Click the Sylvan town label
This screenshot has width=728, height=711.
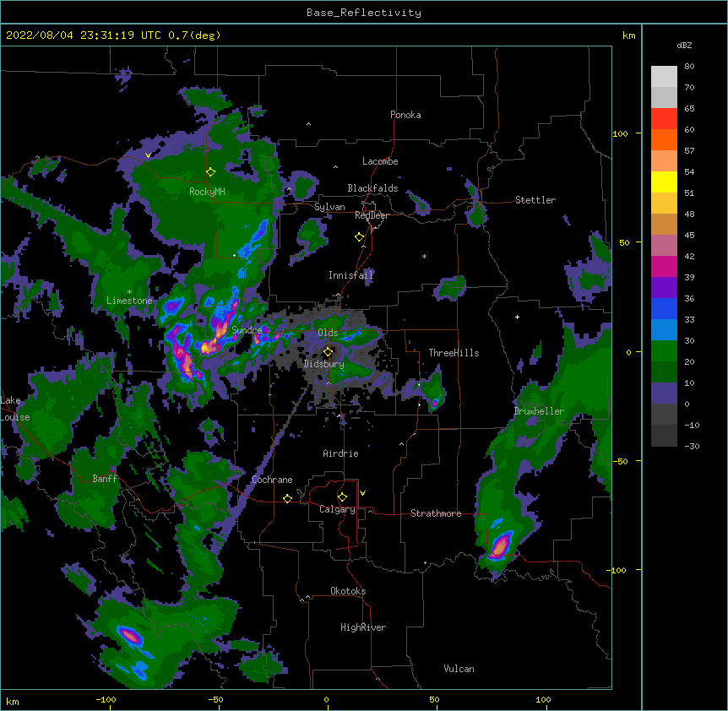point(329,207)
